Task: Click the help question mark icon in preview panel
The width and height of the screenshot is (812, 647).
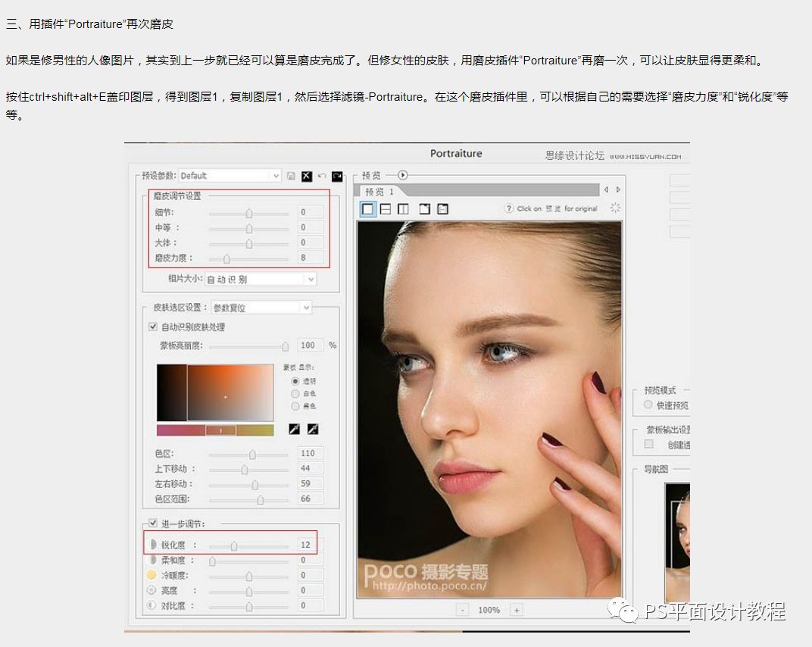Action: click(507, 208)
